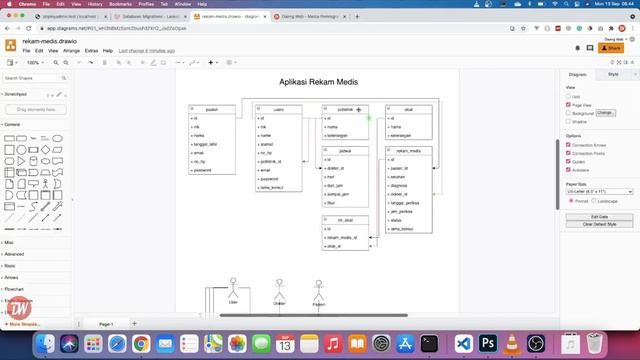Image resolution: width=640 pixels, height=360 pixels.
Task: Click the line color pencil icon
Action: point(153,63)
